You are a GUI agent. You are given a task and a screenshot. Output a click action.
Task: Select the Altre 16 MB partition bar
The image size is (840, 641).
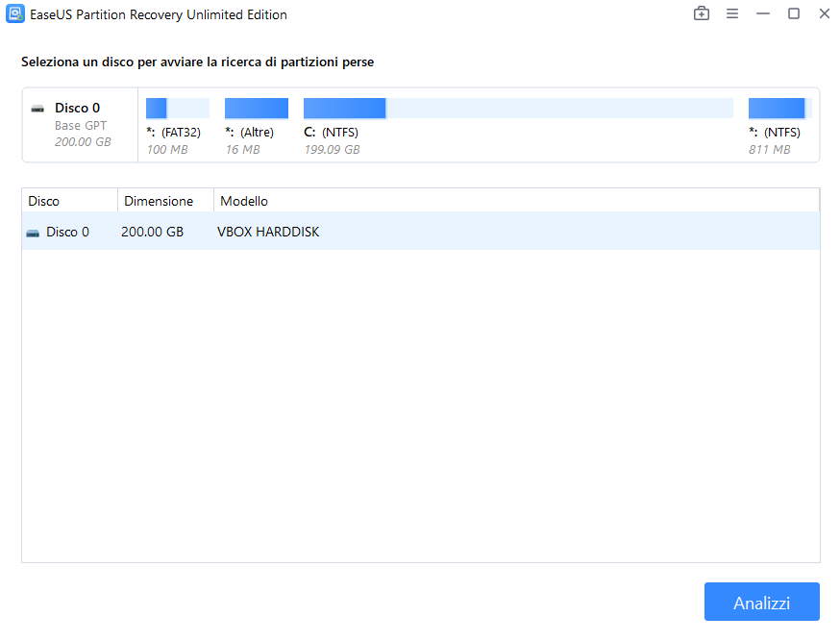[x=256, y=109]
